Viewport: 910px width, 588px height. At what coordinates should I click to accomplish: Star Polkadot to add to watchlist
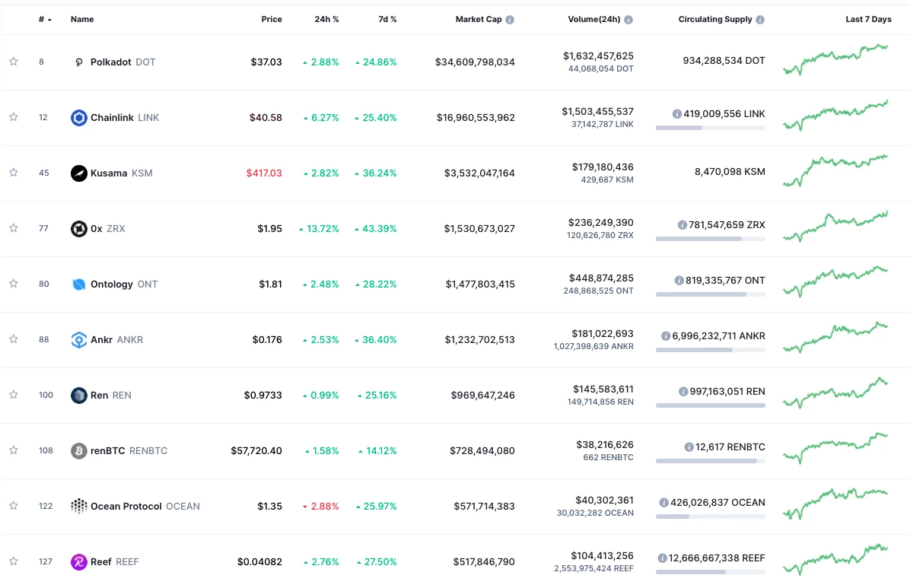(14, 62)
